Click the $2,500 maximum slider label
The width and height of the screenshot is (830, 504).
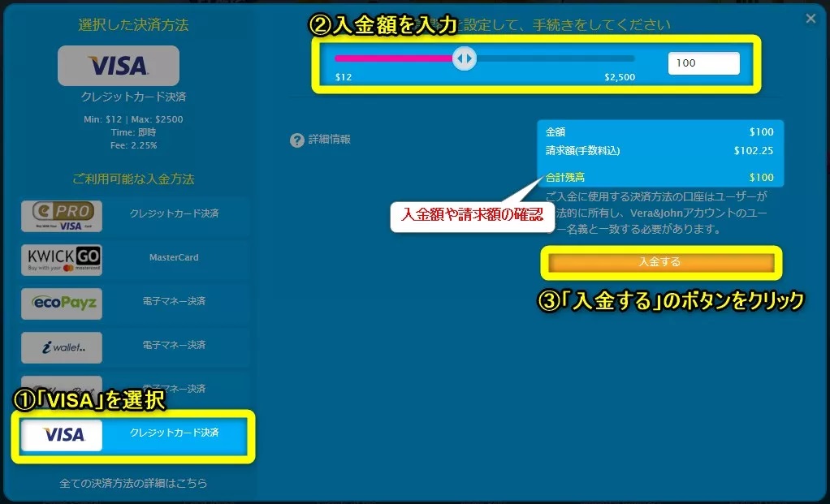pos(620,77)
